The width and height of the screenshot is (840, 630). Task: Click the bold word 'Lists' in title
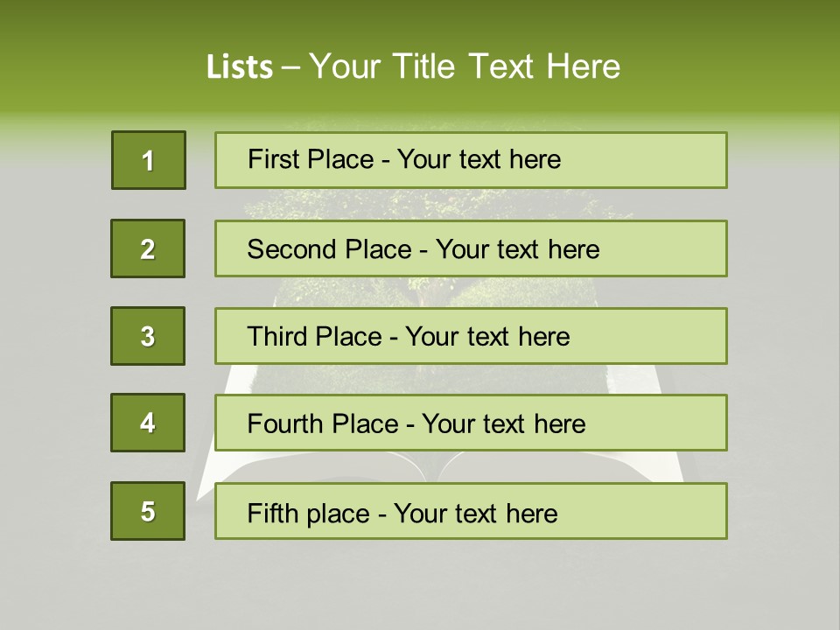click(x=240, y=67)
